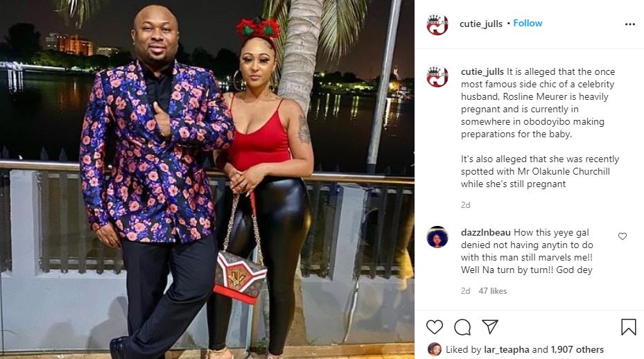Click the 2d timestamp under caption
644x359 pixels.
[465, 205]
